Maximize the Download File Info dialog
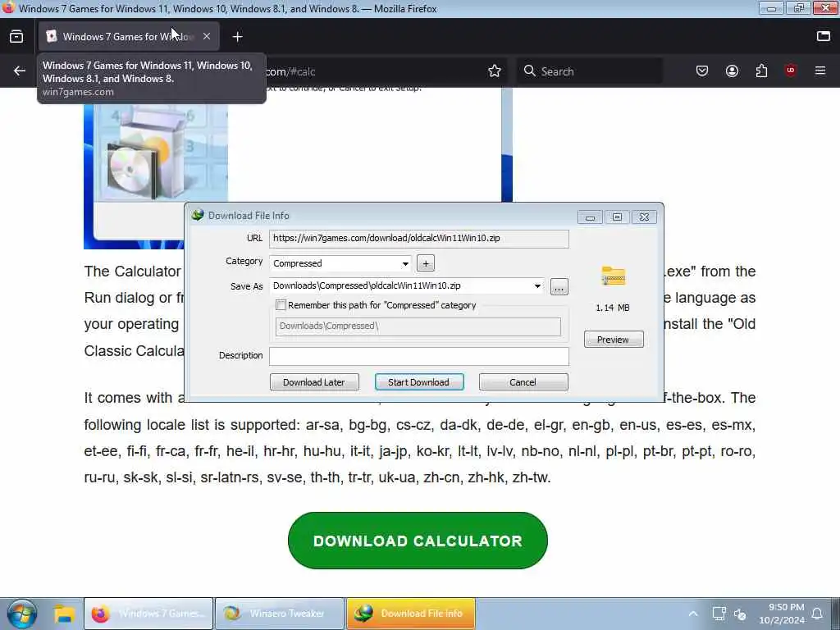The image size is (840, 630). coord(617,217)
